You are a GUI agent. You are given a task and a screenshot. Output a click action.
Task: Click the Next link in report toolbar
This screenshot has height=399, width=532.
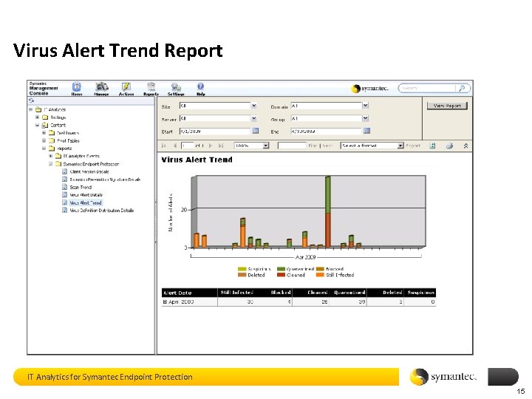click(327, 146)
